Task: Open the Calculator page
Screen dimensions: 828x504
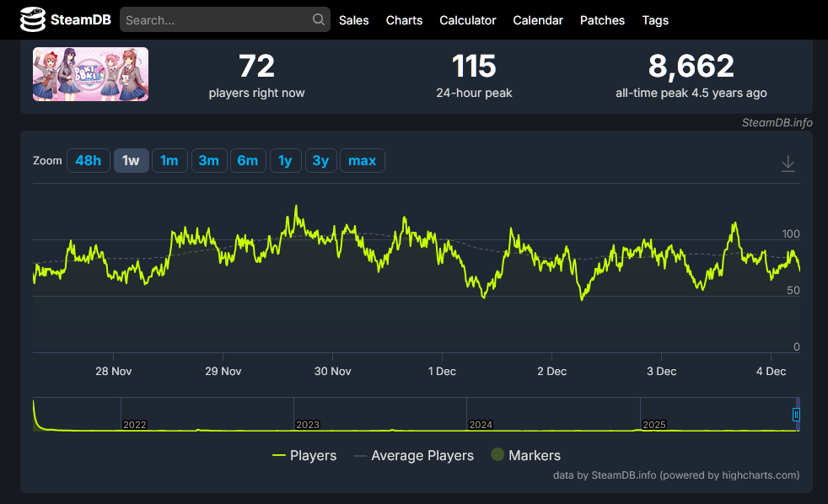Action: point(468,20)
